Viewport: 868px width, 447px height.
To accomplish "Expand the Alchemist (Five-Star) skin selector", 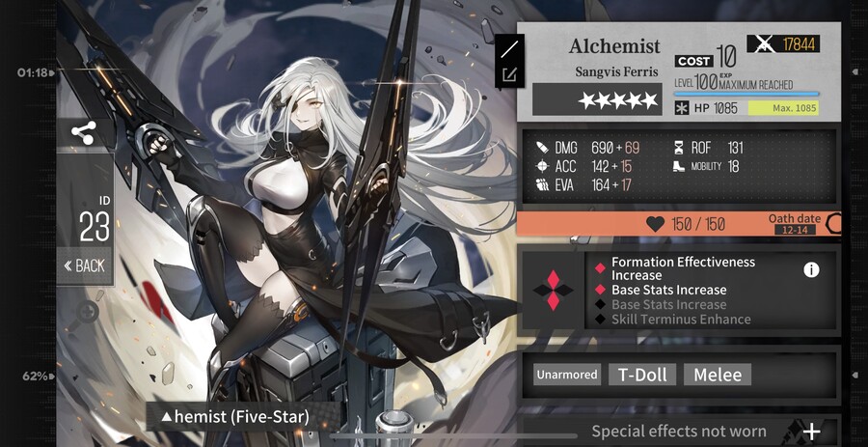I will pyautogui.click(x=234, y=416).
